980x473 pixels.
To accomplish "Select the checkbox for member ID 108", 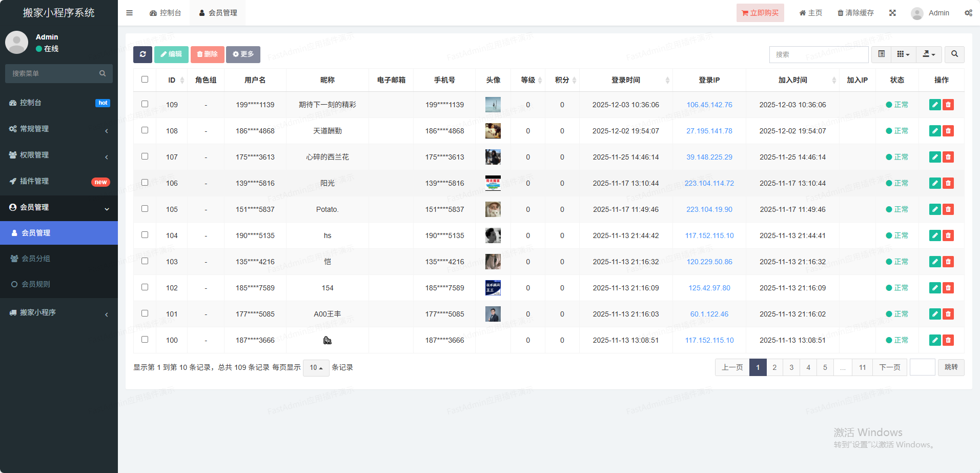I will pos(145,130).
